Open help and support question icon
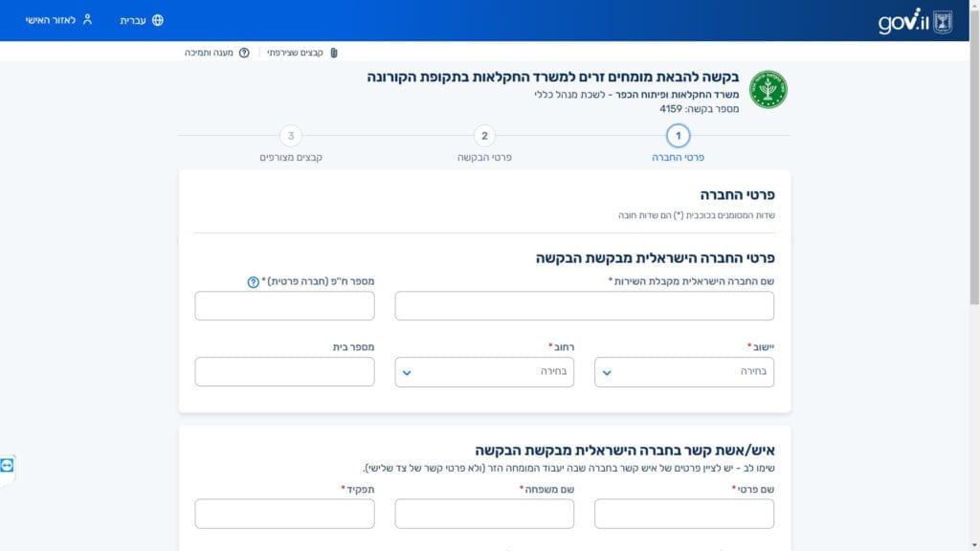Viewport: 980px width, 551px height. (244, 54)
